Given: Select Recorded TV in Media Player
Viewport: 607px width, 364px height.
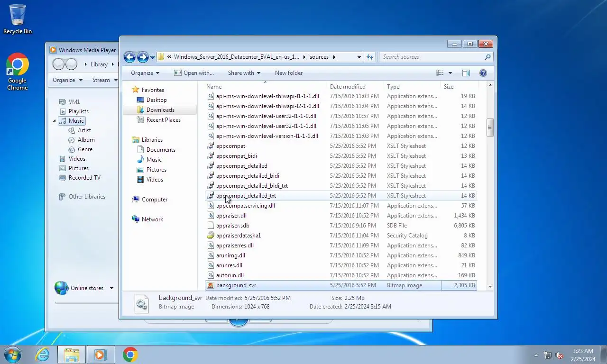Looking at the screenshot, I should tap(80, 178).
